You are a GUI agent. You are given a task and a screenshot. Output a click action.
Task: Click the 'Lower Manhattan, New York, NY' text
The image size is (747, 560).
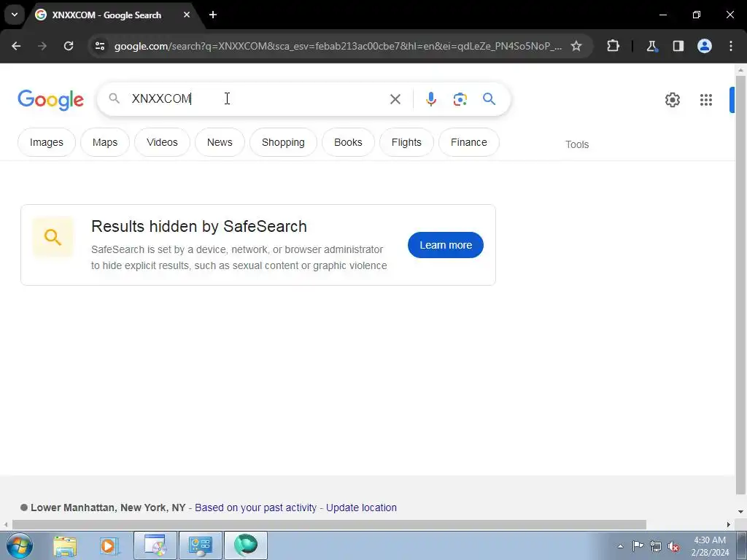point(108,507)
